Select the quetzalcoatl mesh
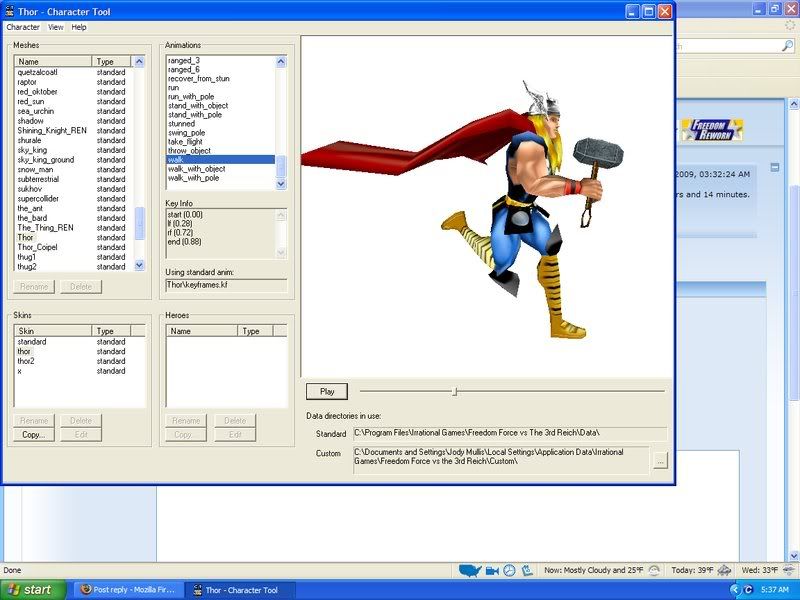This screenshot has width=800, height=600. (x=37, y=72)
